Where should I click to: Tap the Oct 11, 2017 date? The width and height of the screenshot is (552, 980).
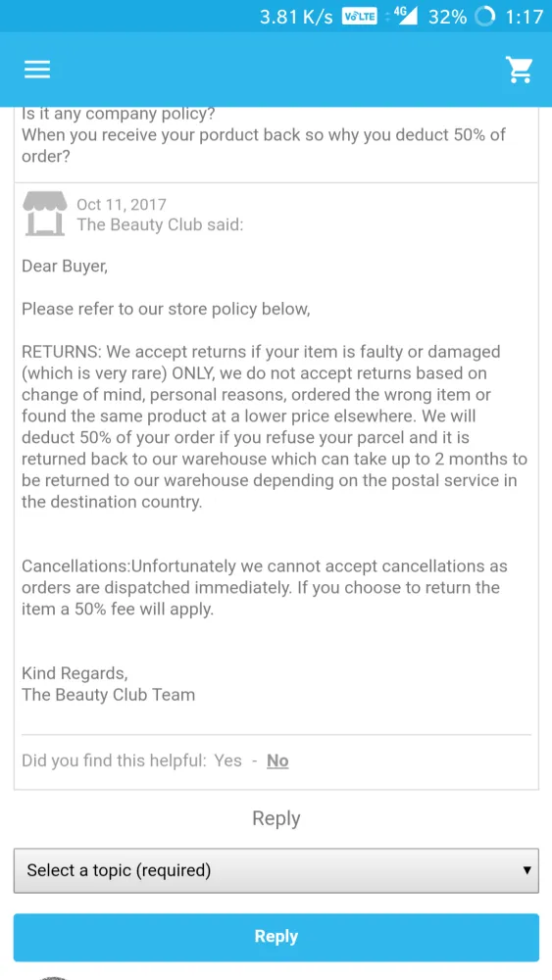[122, 205]
